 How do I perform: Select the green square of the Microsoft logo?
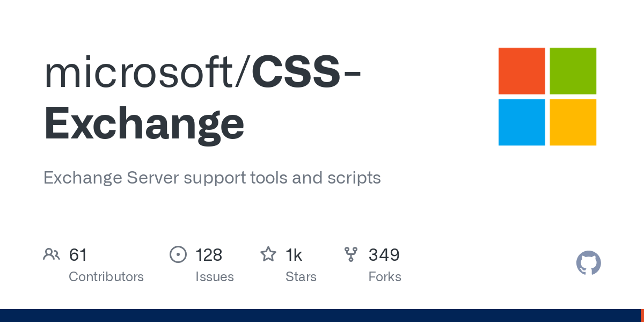click(573, 71)
